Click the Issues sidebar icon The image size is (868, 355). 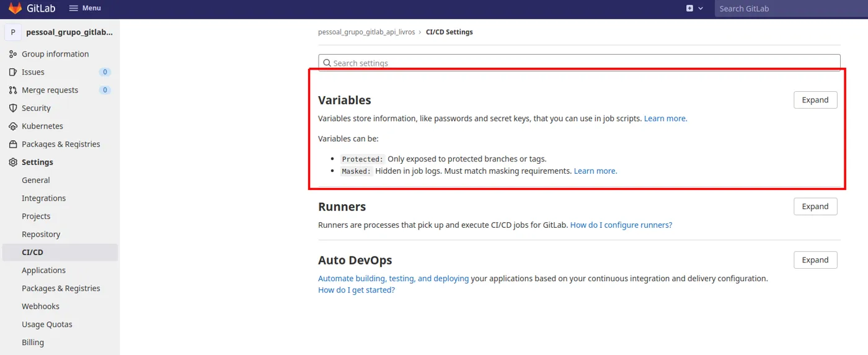13,72
